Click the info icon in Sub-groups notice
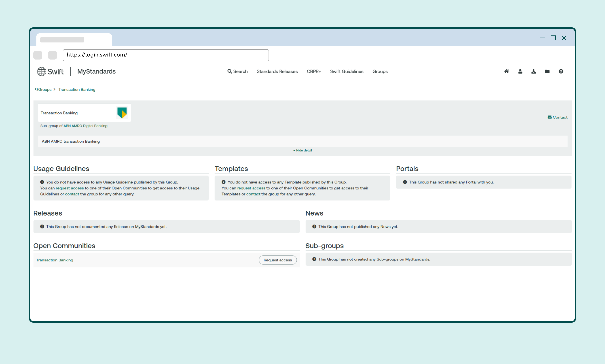This screenshot has width=605, height=364. click(314, 259)
